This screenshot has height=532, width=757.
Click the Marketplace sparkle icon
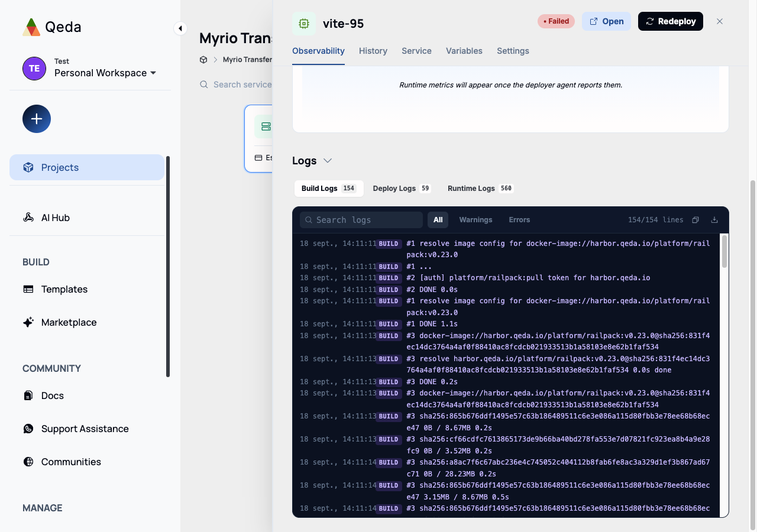(x=28, y=322)
